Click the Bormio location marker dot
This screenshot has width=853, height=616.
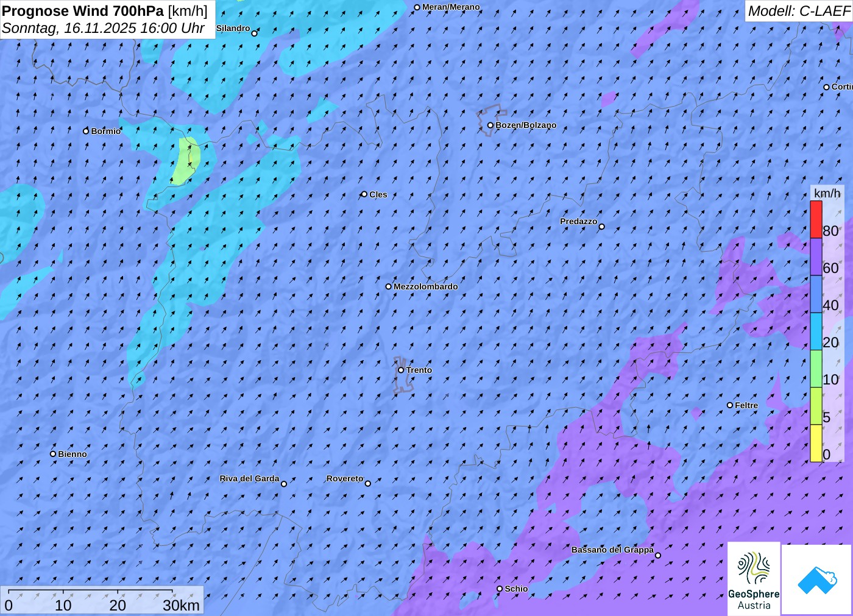pos(86,131)
